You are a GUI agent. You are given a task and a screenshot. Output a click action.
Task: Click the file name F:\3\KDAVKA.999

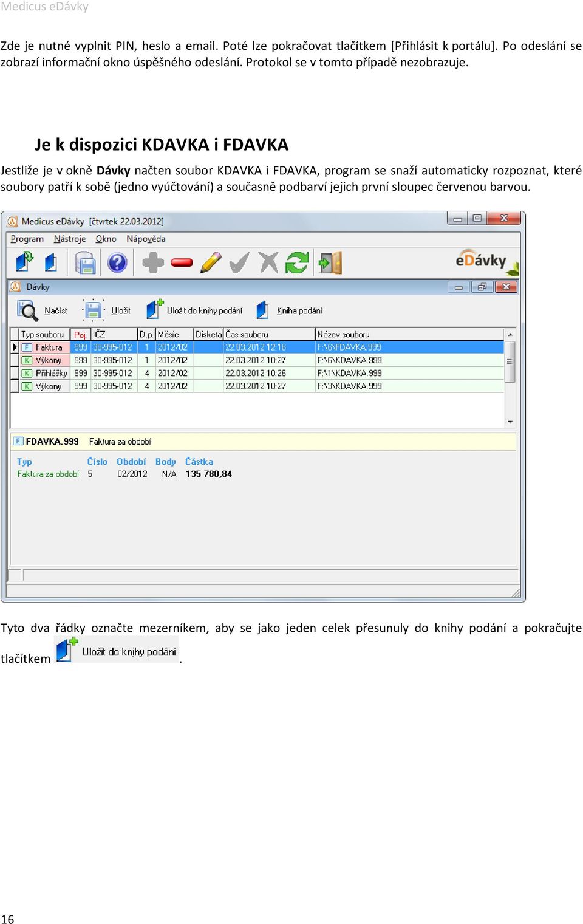point(349,386)
